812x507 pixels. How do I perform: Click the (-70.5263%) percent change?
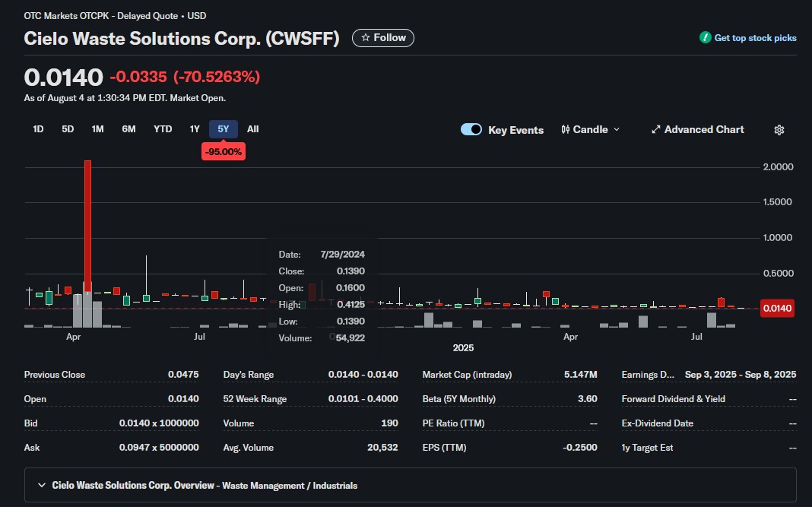(x=217, y=77)
